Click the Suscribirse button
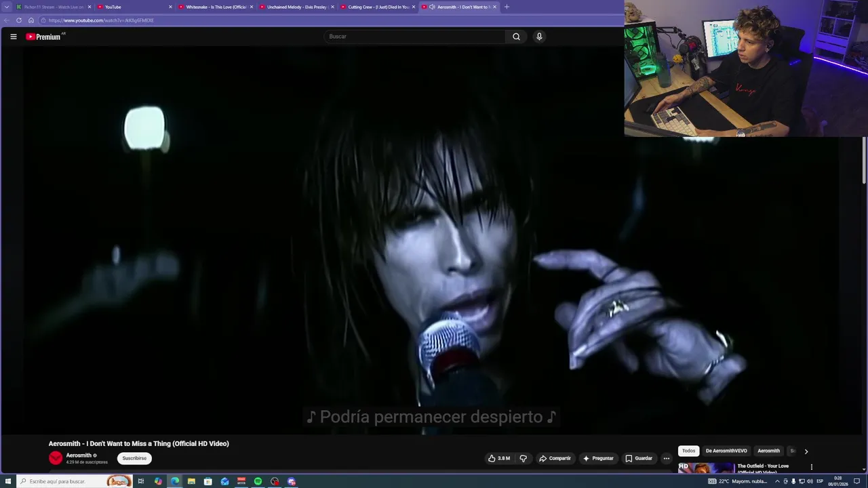The image size is (868, 488). click(134, 458)
